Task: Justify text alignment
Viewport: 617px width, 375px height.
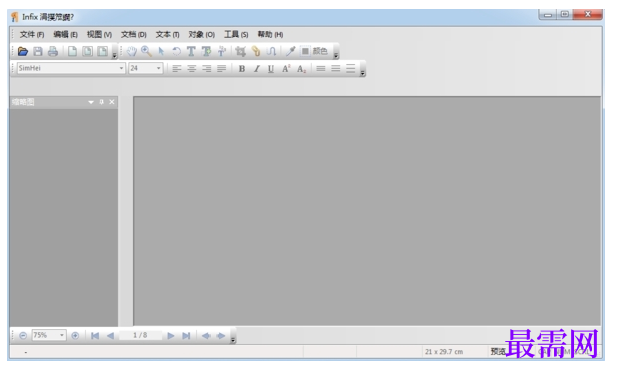Action: [222, 68]
